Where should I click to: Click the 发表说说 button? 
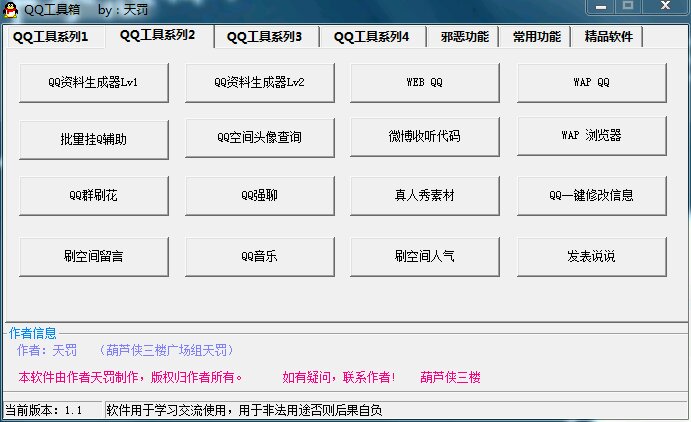pos(591,257)
